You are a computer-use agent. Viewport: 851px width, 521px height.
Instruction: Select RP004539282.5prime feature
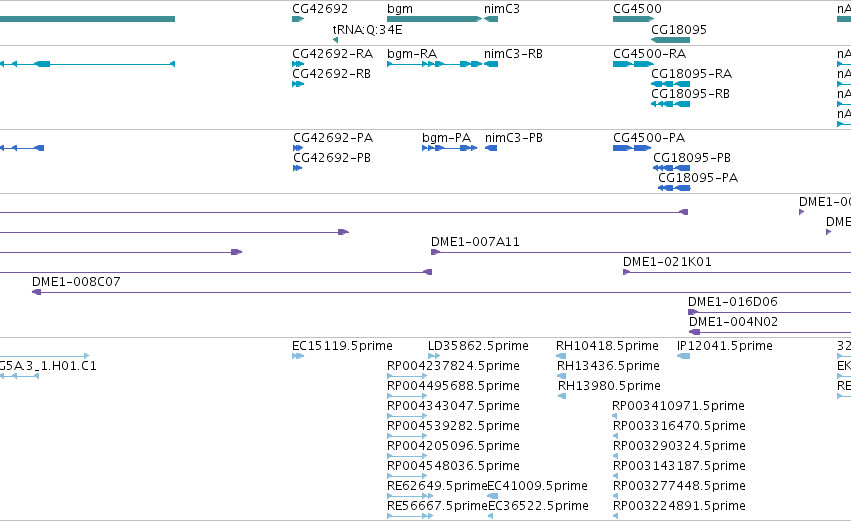point(407,436)
